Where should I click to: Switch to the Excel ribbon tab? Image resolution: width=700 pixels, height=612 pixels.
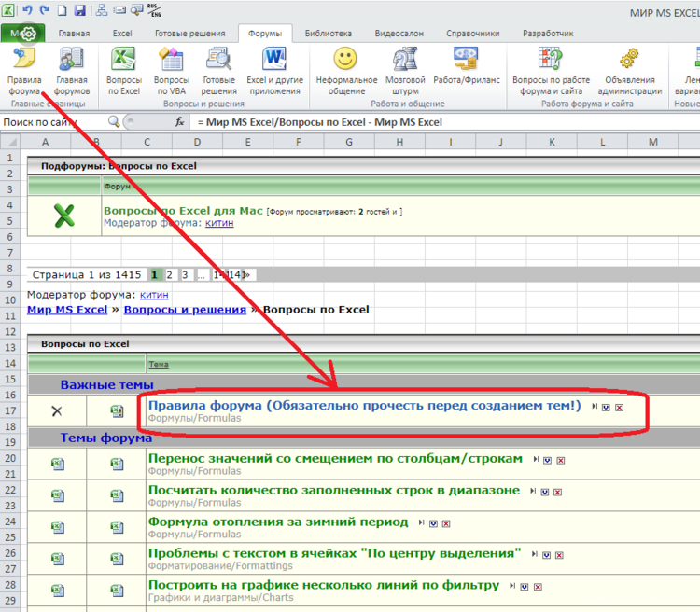pos(122,34)
